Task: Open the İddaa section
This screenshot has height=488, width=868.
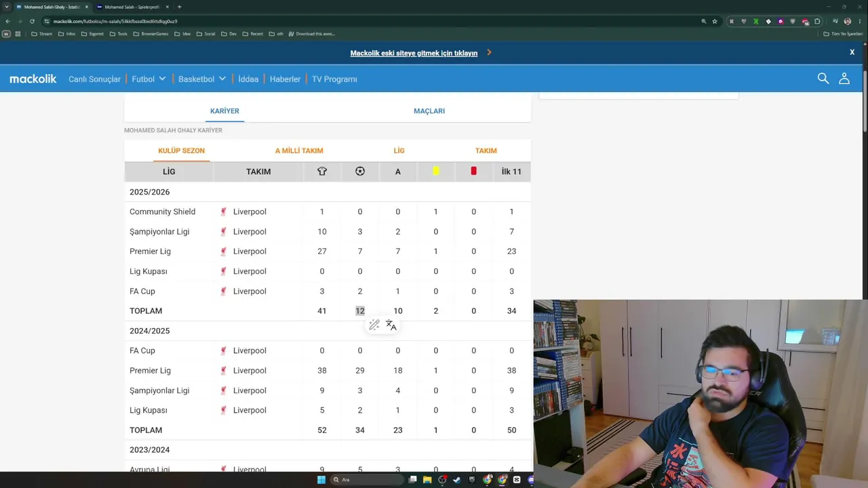Action: (248, 79)
